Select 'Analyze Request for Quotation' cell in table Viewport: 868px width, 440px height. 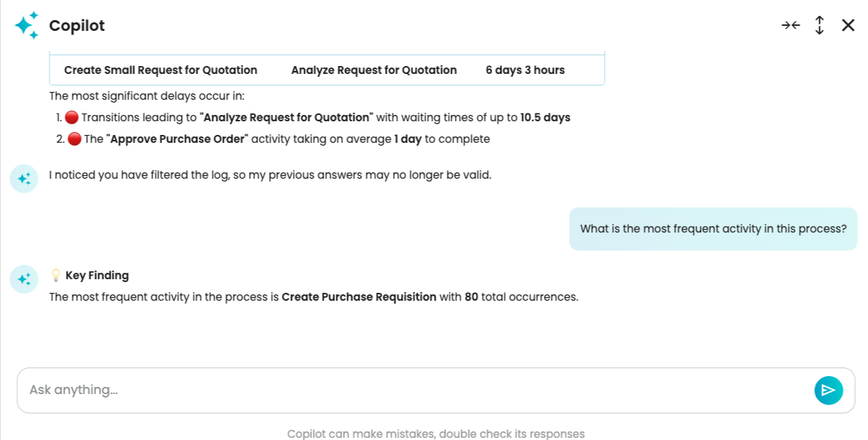pyautogui.click(x=374, y=70)
